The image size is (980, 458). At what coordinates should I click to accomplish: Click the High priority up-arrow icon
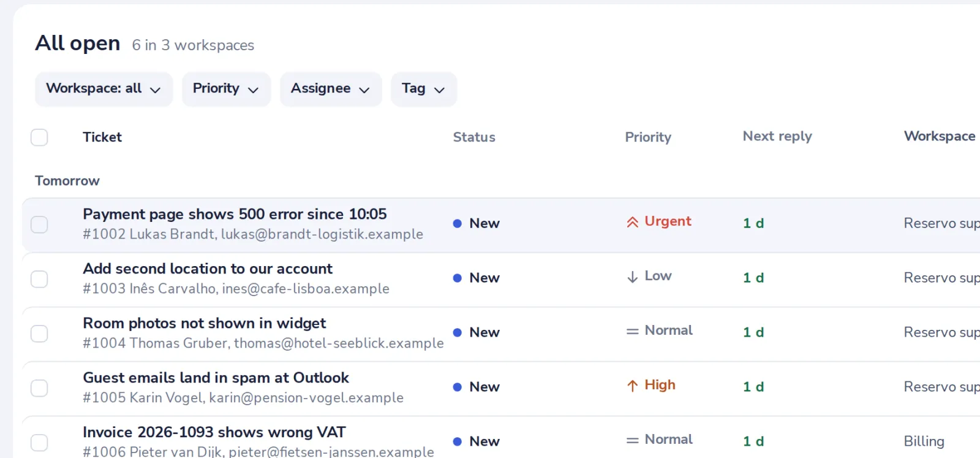(632, 386)
